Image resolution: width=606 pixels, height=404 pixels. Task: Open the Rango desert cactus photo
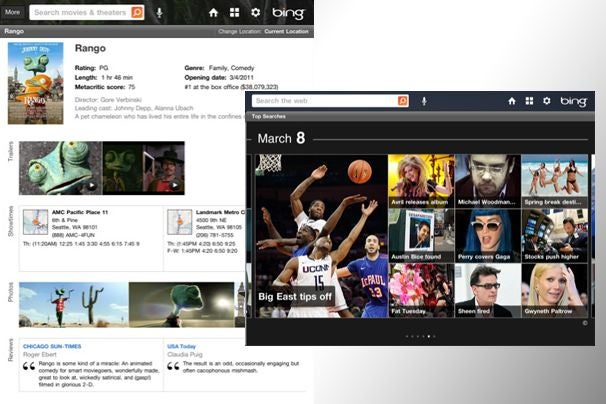tap(74, 305)
